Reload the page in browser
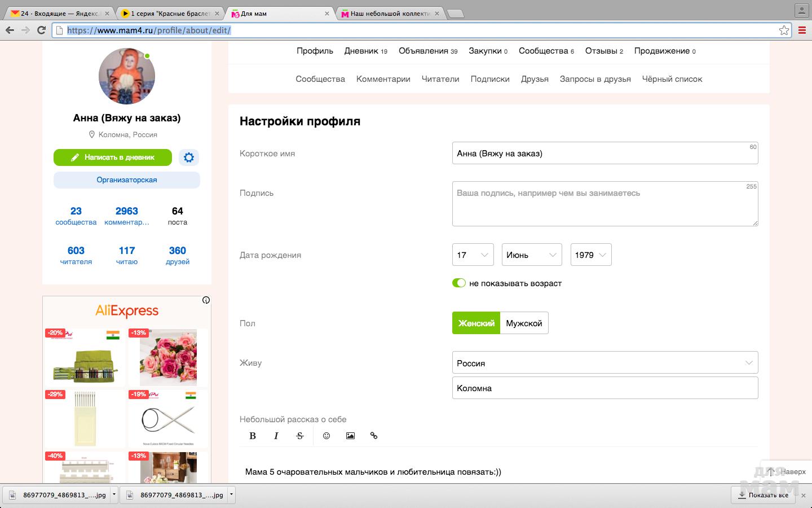The height and width of the screenshot is (508, 812). pos(41,30)
